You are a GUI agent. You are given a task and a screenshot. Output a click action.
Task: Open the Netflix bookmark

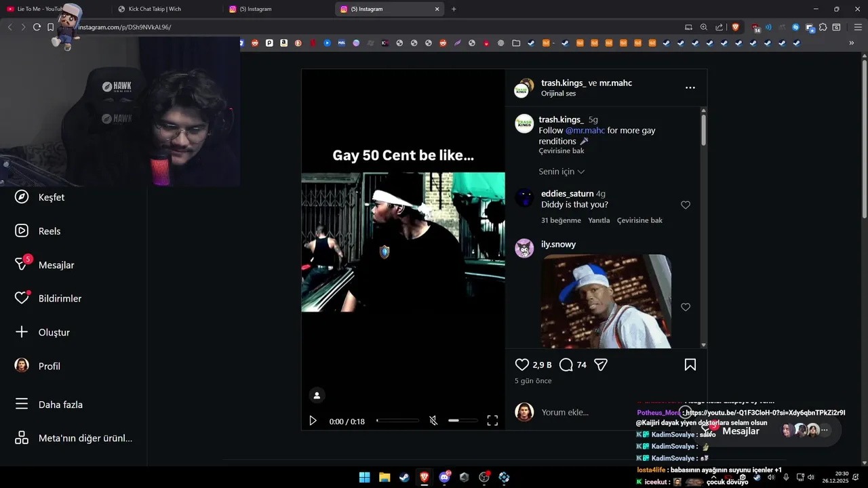[x=313, y=43]
